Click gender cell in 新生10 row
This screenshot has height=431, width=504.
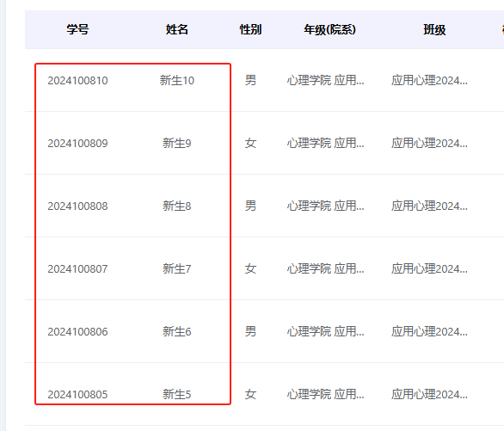point(250,80)
